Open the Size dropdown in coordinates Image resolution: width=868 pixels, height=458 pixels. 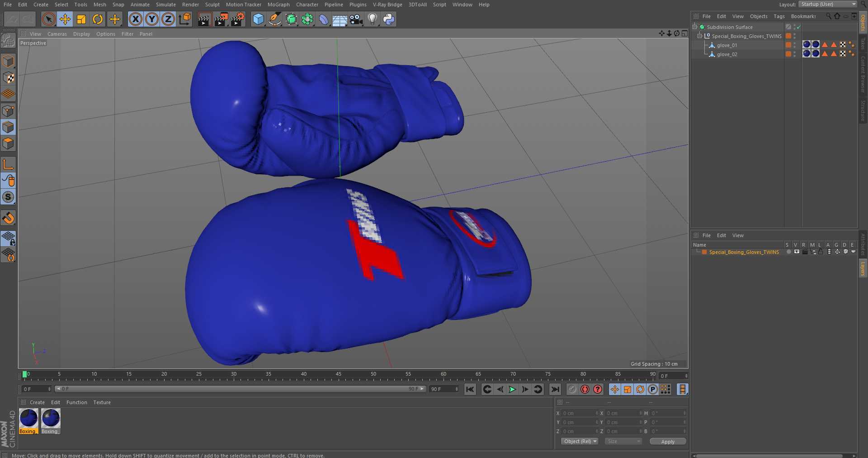(x=623, y=441)
